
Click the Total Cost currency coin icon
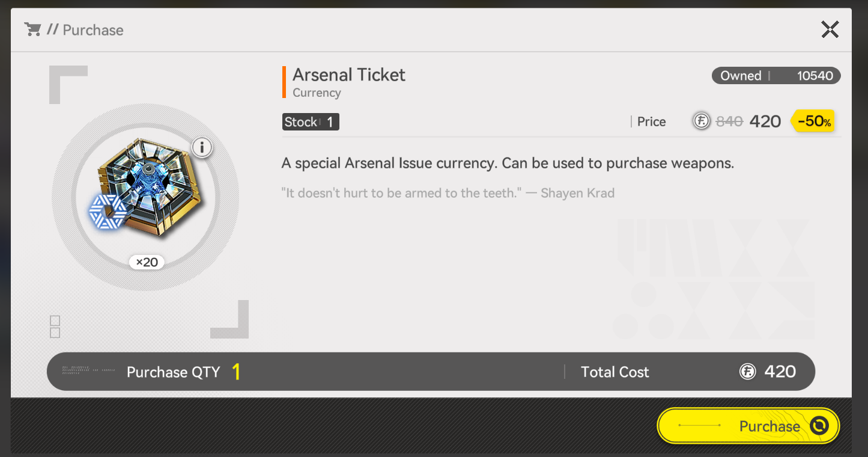coord(747,372)
